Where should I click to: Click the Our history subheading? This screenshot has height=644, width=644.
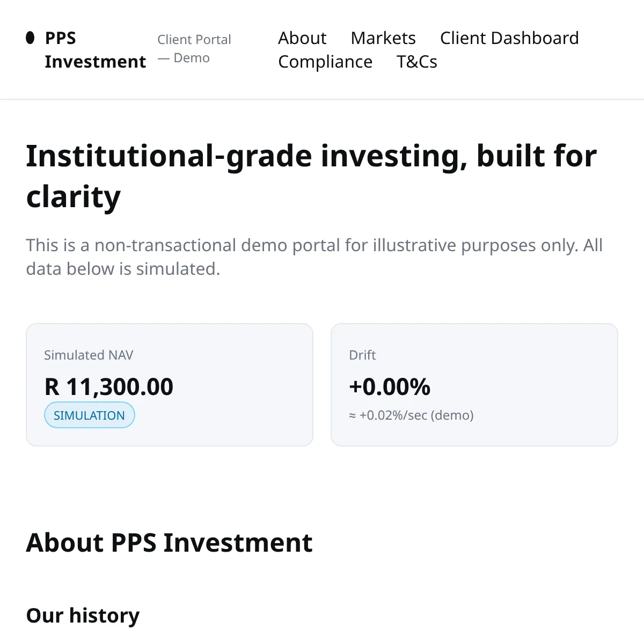click(83, 615)
